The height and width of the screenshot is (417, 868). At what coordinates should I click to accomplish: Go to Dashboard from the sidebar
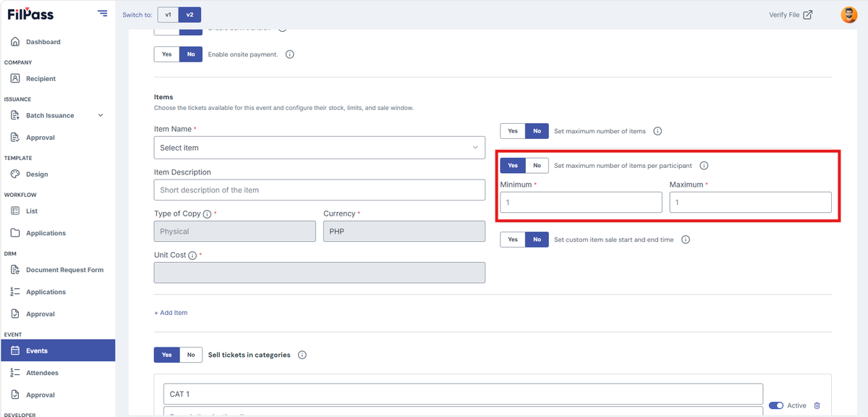tap(43, 42)
